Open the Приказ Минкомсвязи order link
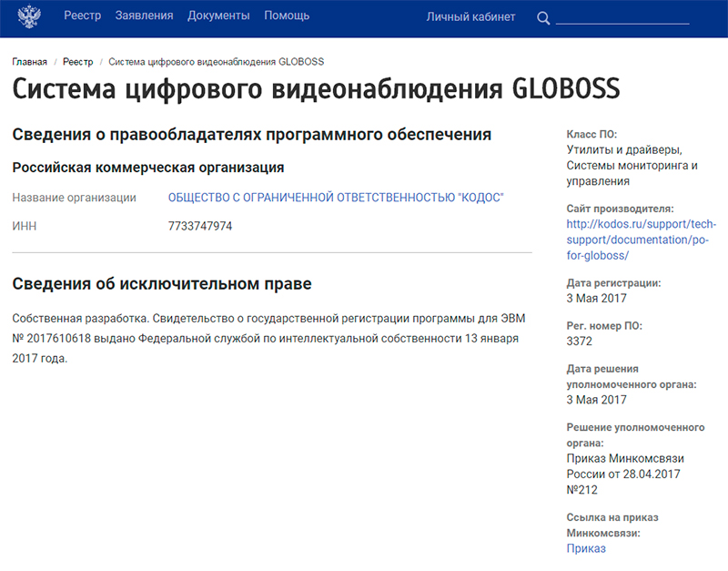Image resolution: width=728 pixels, height=571 pixels. click(586, 549)
